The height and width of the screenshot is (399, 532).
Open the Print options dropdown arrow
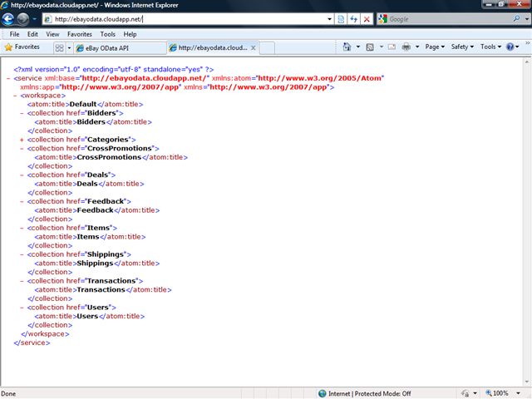417,47
